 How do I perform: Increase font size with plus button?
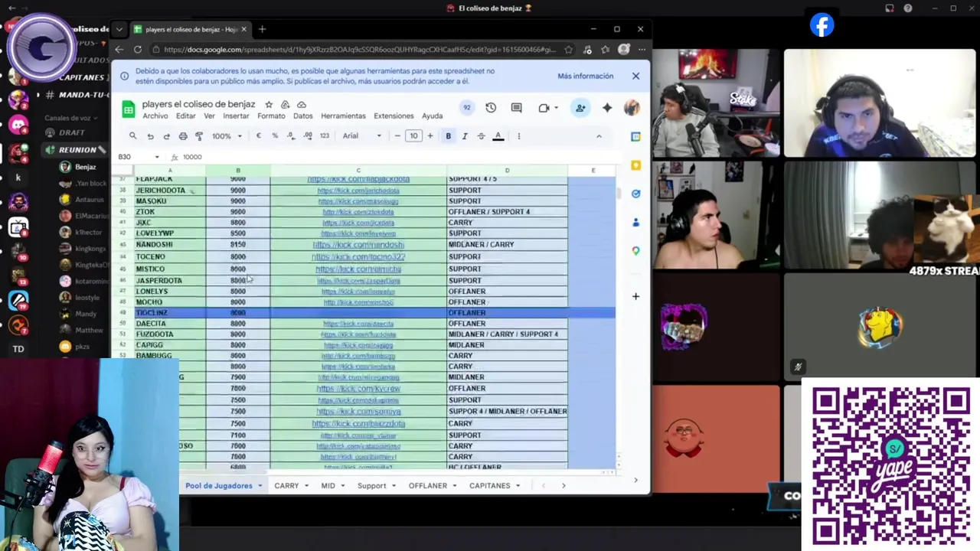430,136
